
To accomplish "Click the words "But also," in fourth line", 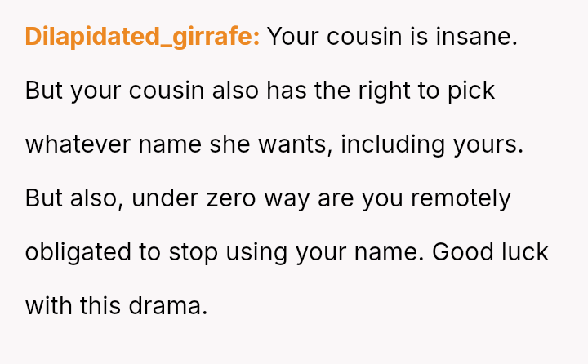I will tap(73, 198).
